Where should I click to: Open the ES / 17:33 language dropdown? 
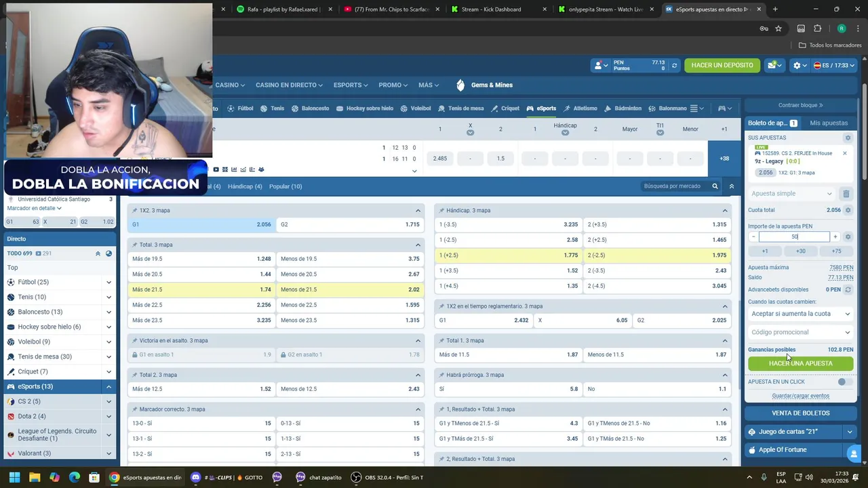click(x=834, y=65)
